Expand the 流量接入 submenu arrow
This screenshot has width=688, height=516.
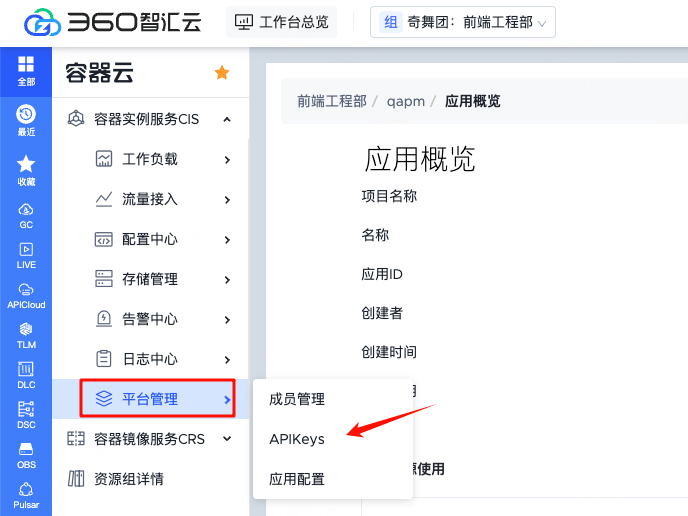[227, 200]
